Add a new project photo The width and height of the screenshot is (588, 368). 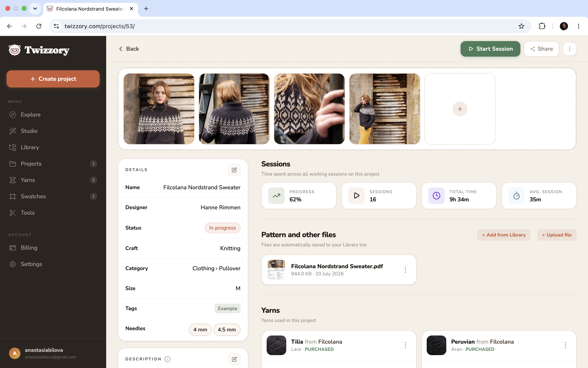point(460,109)
